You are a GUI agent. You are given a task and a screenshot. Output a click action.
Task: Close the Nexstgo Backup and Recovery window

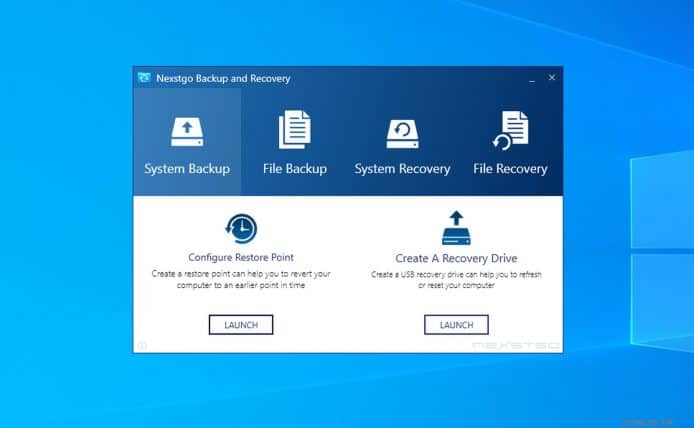click(551, 77)
